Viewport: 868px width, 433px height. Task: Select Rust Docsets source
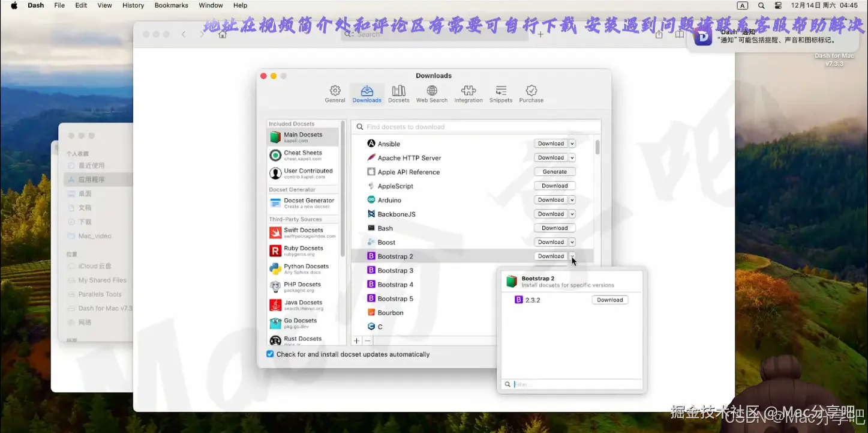pos(303,340)
